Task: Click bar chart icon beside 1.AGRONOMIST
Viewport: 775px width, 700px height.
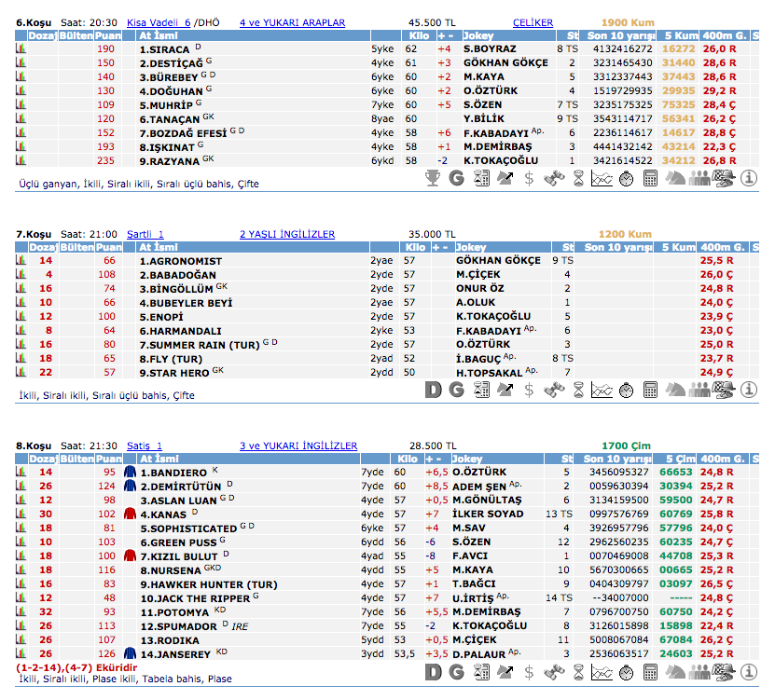Action: [x=21, y=261]
